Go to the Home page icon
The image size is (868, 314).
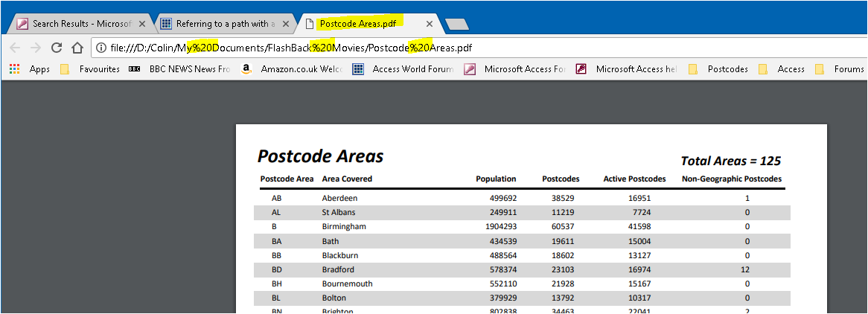click(77, 48)
